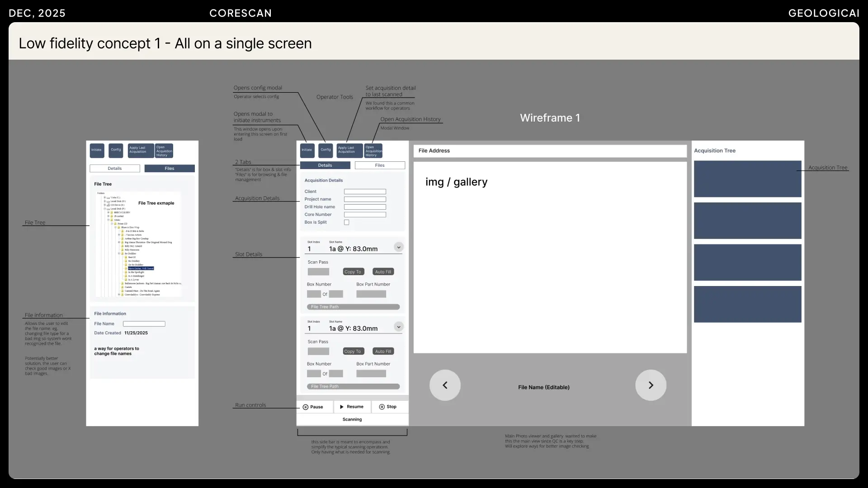Click the previous image arrow in gallery
868x488 pixels.
(445, 385)
